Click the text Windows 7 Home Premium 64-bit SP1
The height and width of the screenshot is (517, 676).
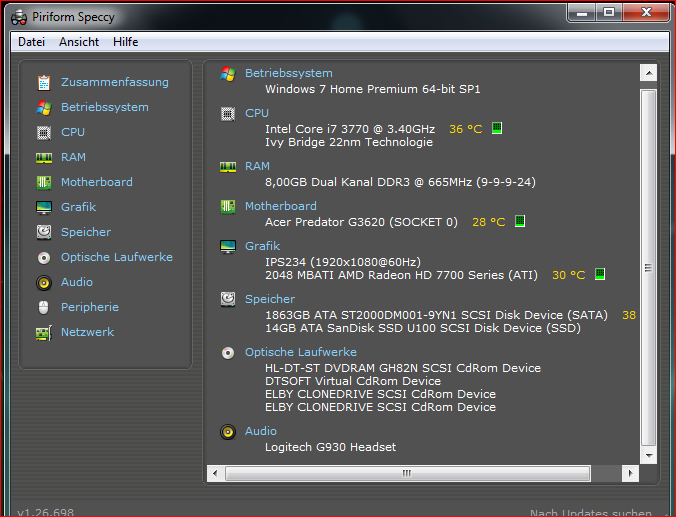[x=372, y=89]
